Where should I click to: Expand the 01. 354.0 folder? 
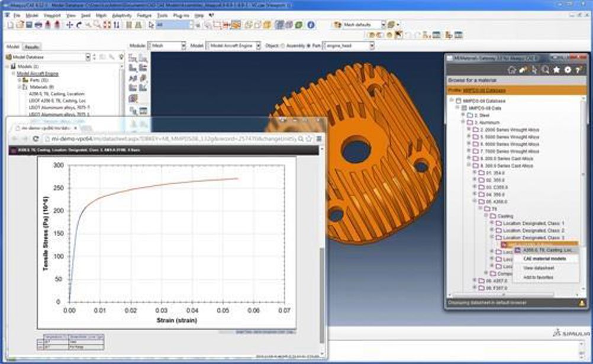(475, 173)
